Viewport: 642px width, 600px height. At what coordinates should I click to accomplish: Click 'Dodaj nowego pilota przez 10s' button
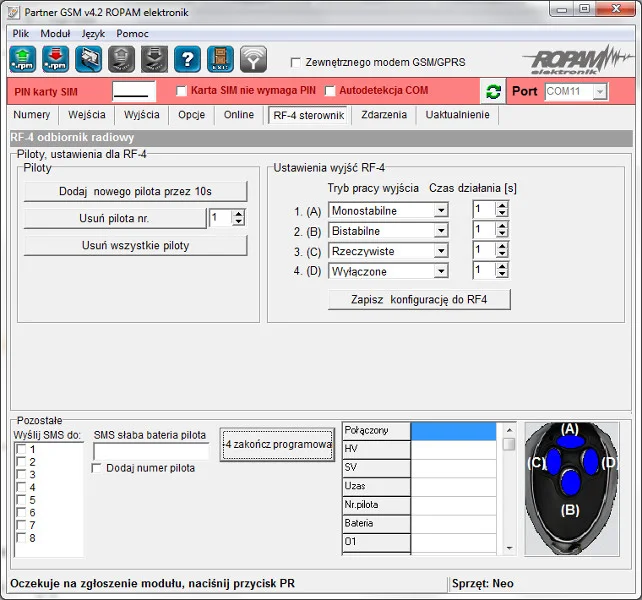click(135, 191)
